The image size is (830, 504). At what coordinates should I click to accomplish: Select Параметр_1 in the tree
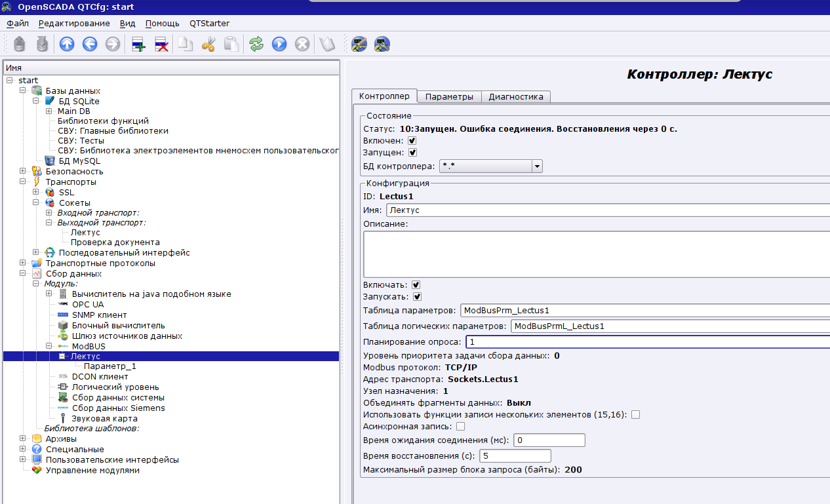click(x=109, y=366)
